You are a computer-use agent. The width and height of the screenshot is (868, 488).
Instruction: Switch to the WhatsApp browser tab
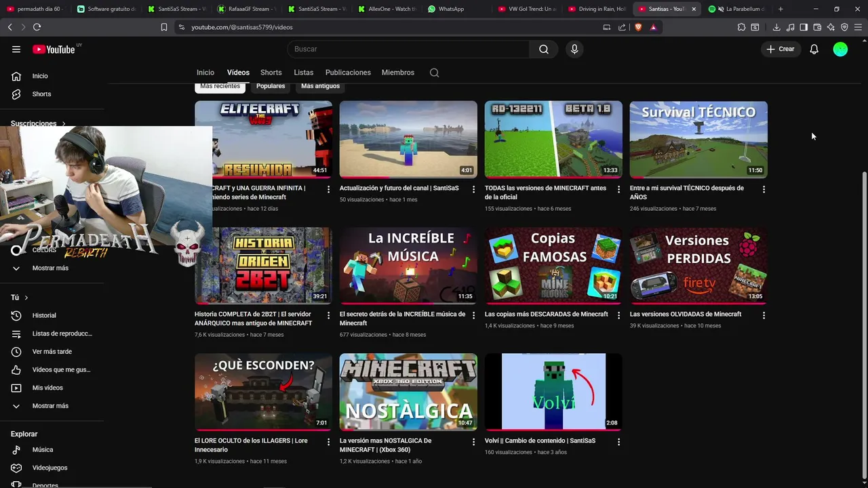(457, 9)
